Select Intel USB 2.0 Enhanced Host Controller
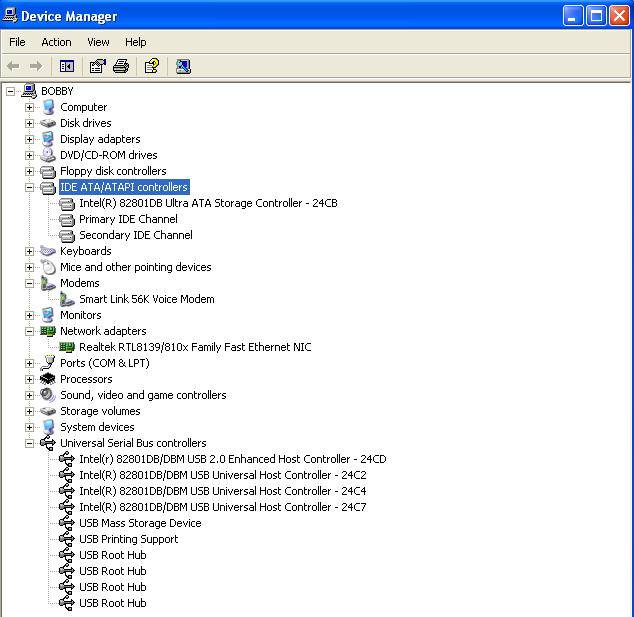Image resolution: width=634 pixels, height=617 pixels. pyautogui.click(x=232, y=459)
